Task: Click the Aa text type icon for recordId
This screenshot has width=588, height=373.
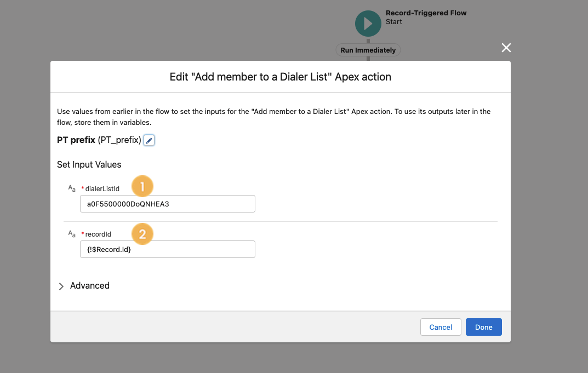Action: 72,234
